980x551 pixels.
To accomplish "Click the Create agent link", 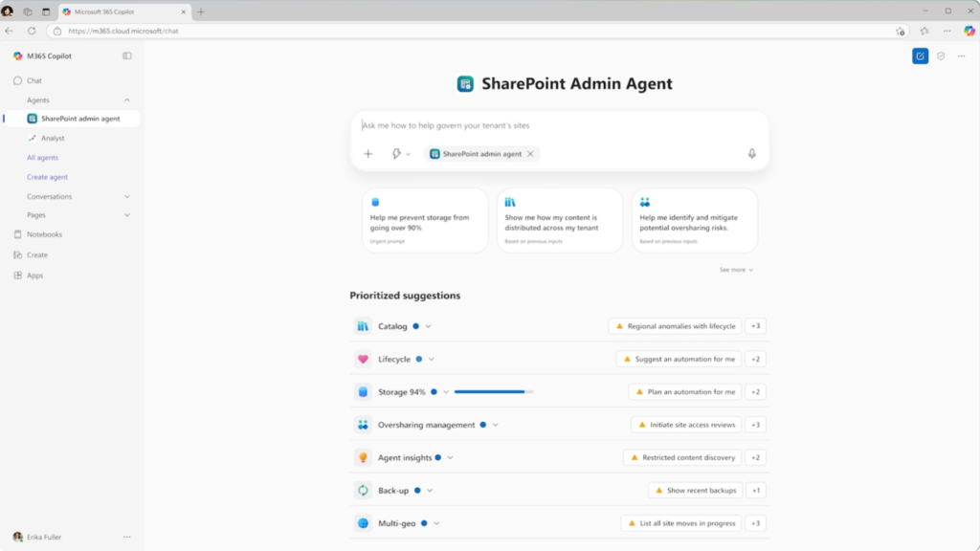I will pyautogui.click(x=47, y=177).
